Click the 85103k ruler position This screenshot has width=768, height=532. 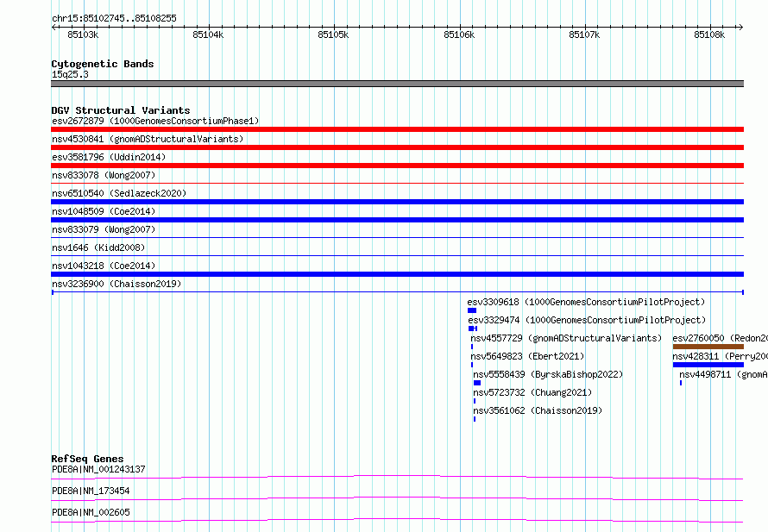(x=83, y=34)
